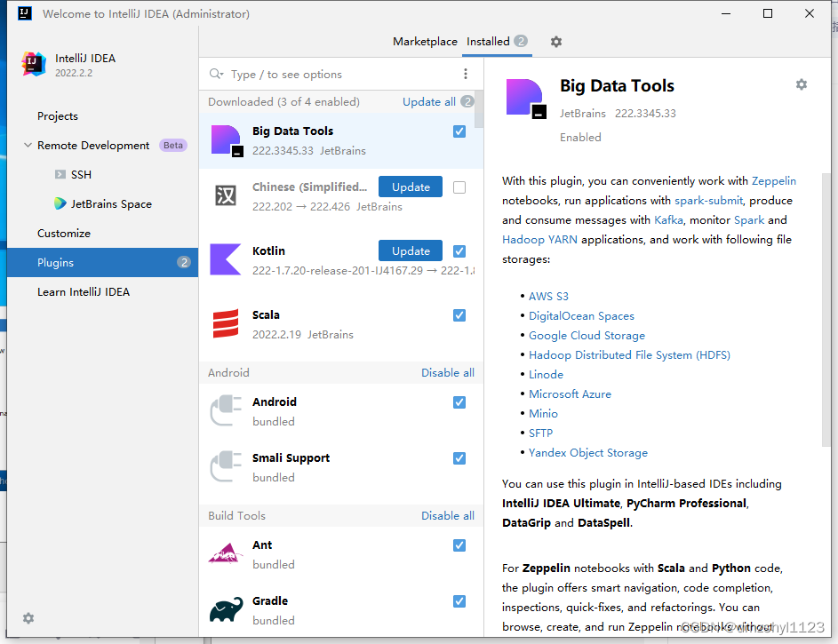Disable the Big Data Tools plugin checkbox
Image resolution: width=838 pixels, height=644 pixels.
459,131
